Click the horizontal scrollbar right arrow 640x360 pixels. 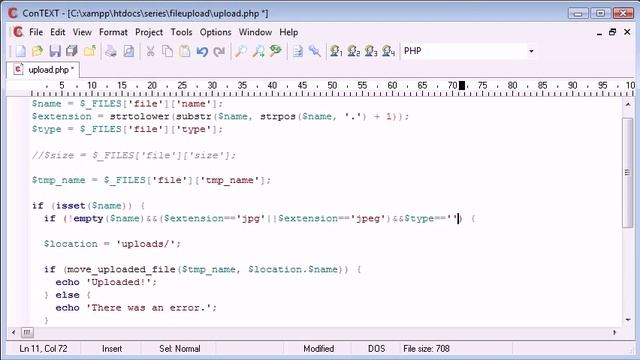(x=615, y=332)
